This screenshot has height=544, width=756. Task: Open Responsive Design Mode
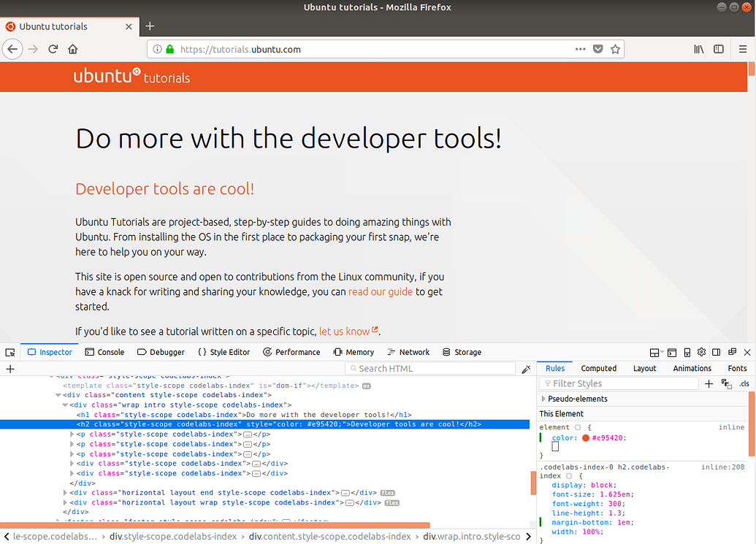(686, 353)
